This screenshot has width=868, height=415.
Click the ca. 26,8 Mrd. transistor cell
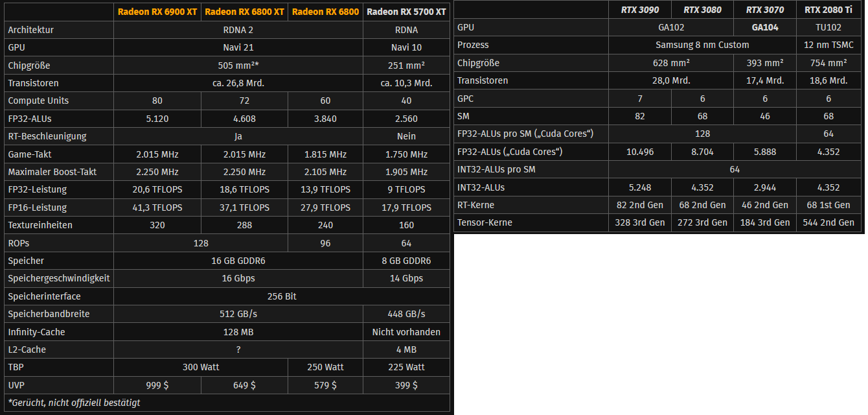pos(238,83)
